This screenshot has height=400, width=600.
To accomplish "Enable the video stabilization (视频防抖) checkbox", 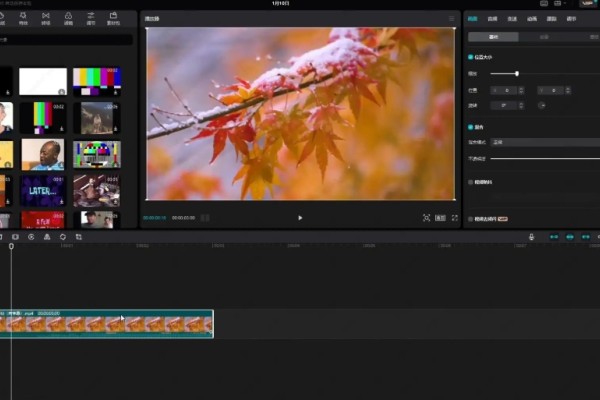I will (x=470, y=182).
